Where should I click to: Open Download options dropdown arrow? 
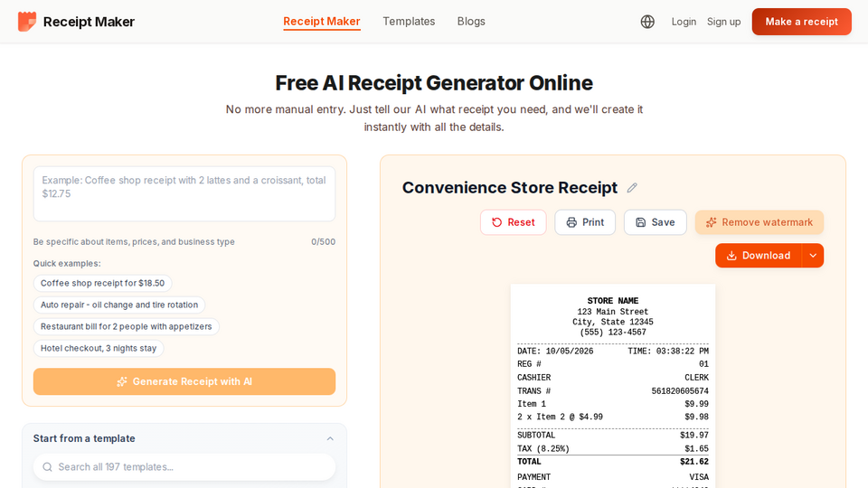(813, 256)
